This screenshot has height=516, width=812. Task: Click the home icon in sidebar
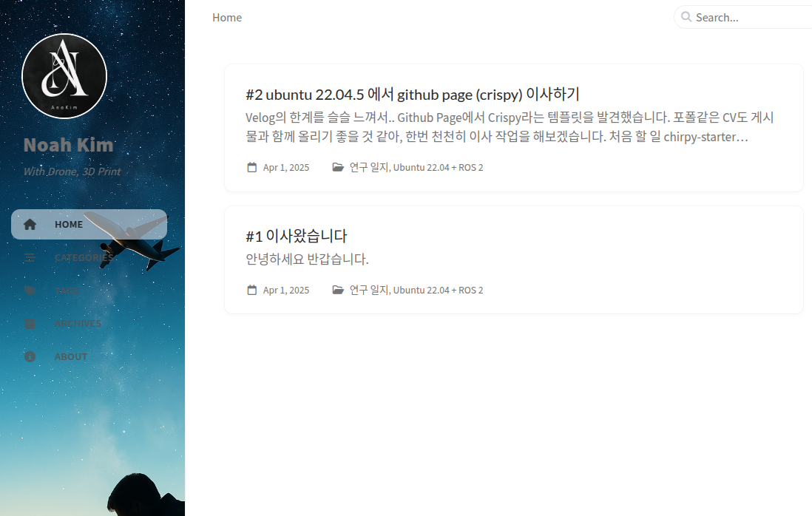pos(30,224)
